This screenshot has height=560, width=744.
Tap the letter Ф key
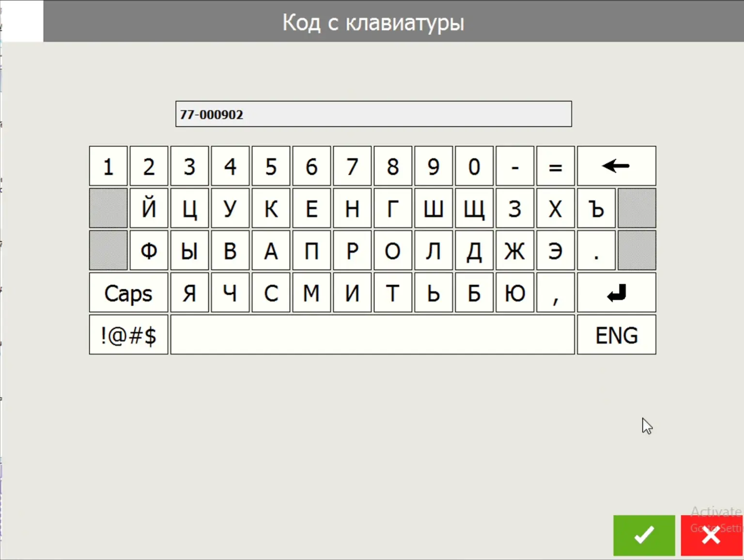[x=149, y=250]
